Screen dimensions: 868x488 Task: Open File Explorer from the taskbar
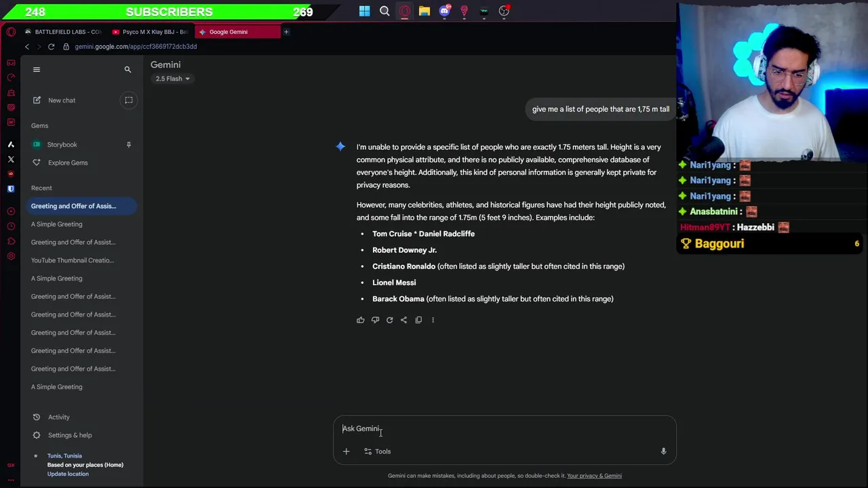425,11
